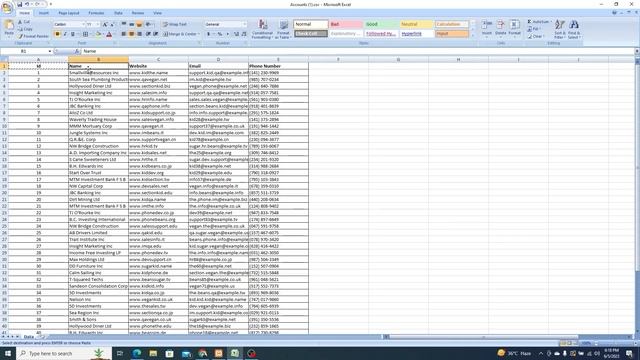This screenshot has height=360, width=640.
Task: Click Shrink Font small A icon
Action: tap(112, 24)
